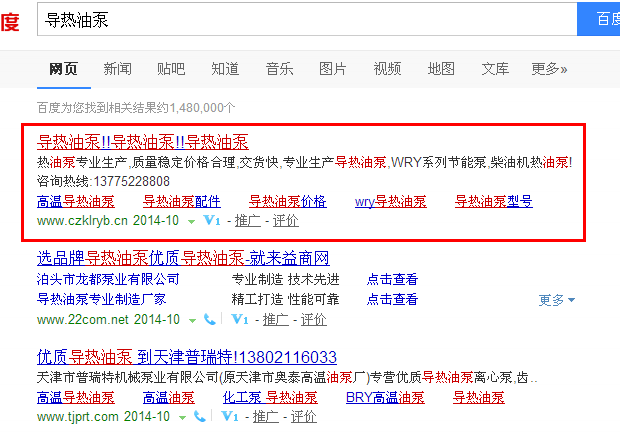
Task: Click 推广 next to www.22com.net
Action: (276, 319)
